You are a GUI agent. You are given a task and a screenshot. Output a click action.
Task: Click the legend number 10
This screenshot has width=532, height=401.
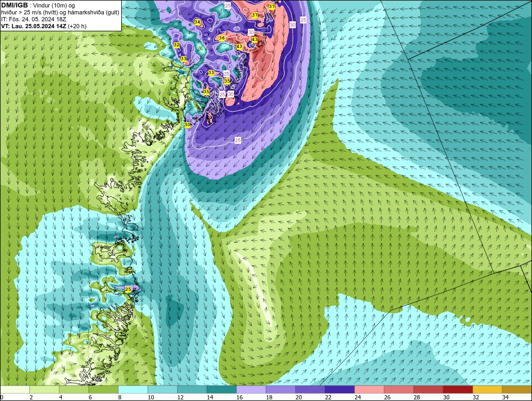tap(151, 397)
